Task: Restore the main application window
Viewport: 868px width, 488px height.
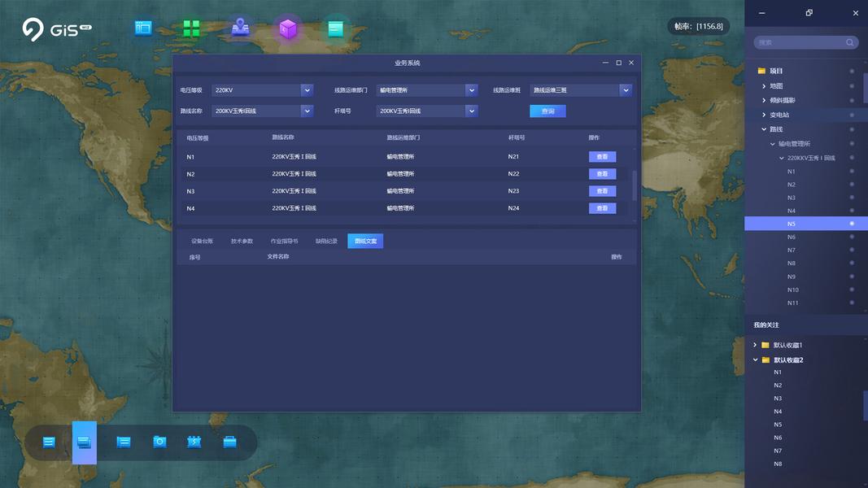Action: (x=809, y=13)
